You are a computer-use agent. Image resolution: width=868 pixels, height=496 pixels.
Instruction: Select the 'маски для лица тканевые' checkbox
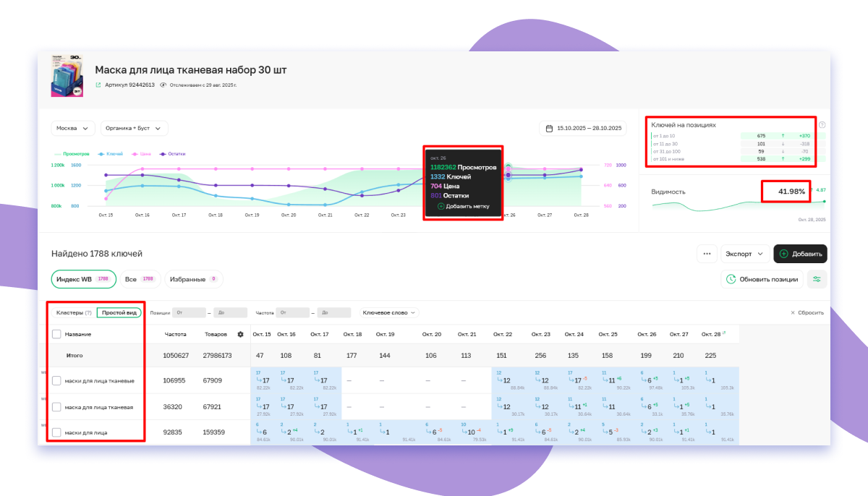pyautogui.click(x=56, y=381)
